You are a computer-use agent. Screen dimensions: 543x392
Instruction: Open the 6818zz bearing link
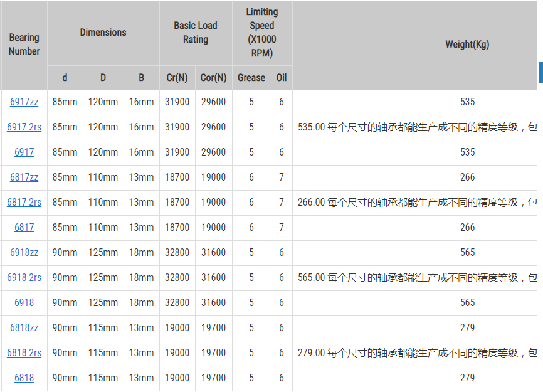(x=24, y=327)
